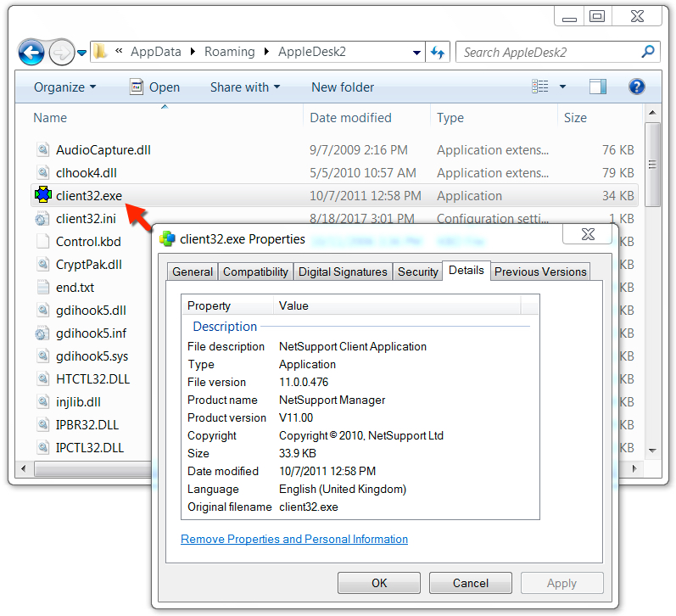Click the AppData breadcrumb segment
This screenshot has width=676, height=616.
(155, 52)
